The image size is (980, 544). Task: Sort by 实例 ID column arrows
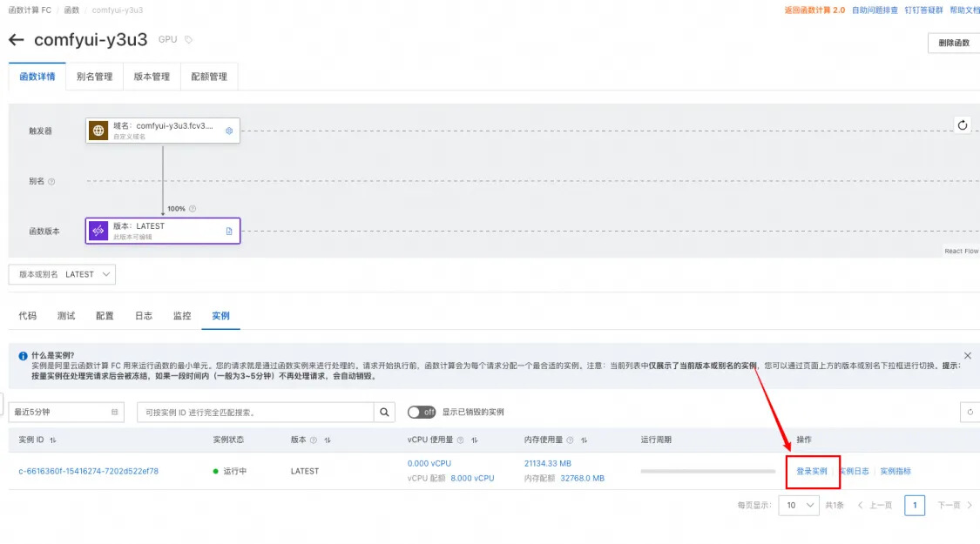(53, 440)
